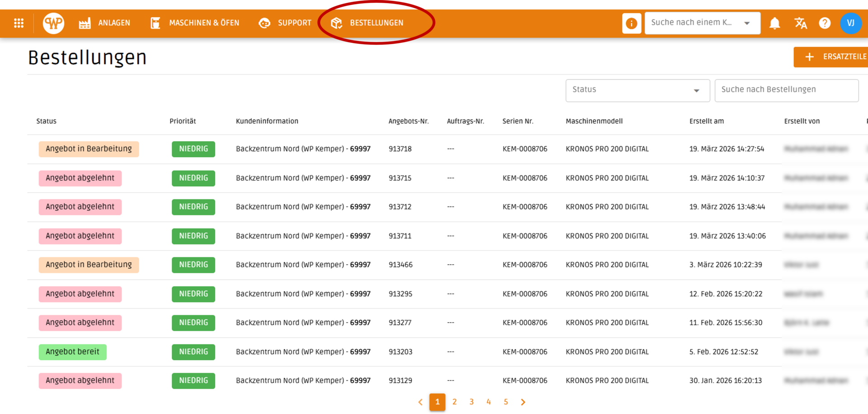Open order with Angebots-Nr. 913712
Viewport: 868px width, 414px height.
tap(400, 207)
